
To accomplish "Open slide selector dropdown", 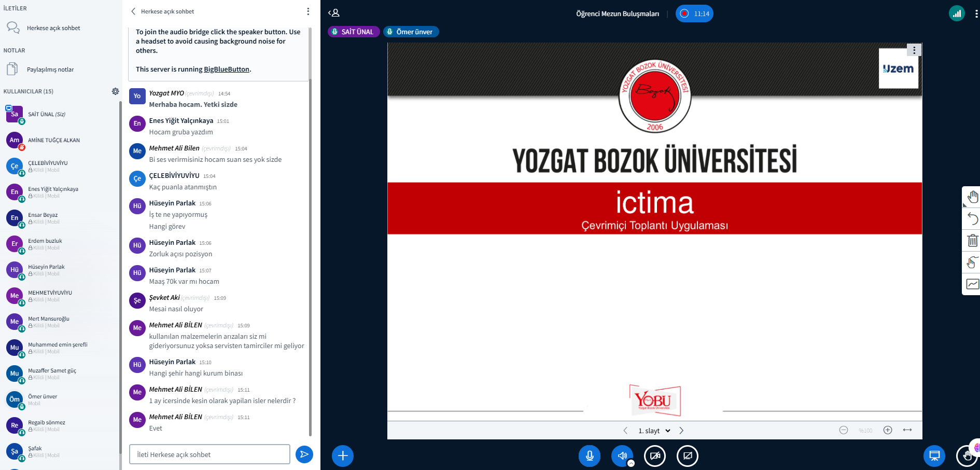I will point(654,431).
